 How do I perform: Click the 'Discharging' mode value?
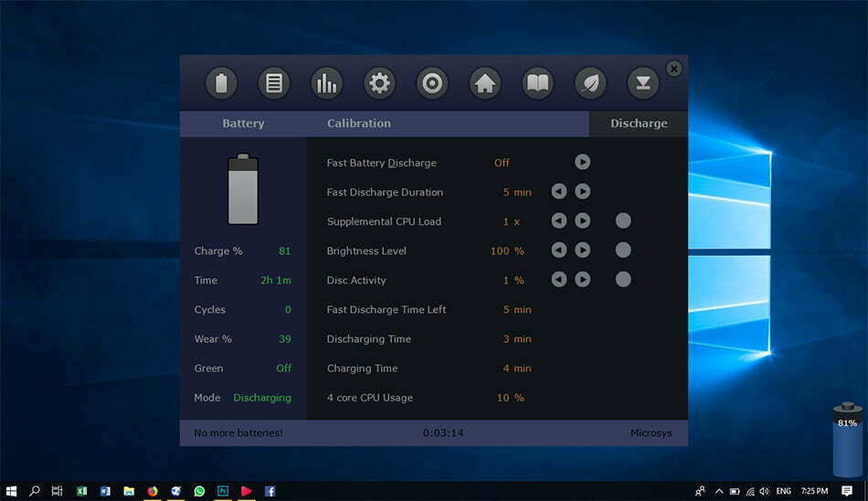(x=262, y=398)
